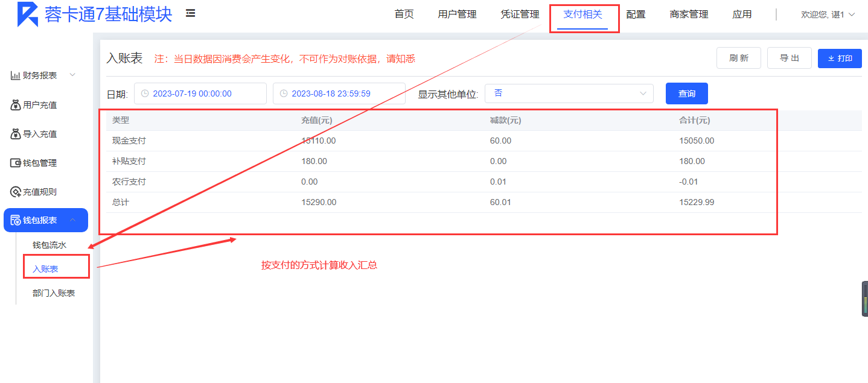Open the 商家管理 top menu
Screen dimensions: 868x383
[x=689, y=14]
